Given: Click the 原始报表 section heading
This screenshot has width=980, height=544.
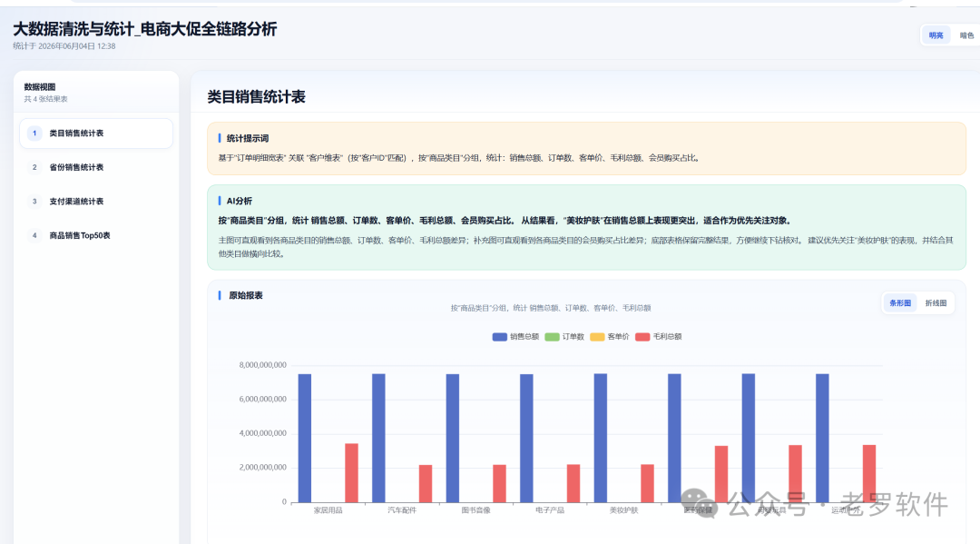Looking at the screenshot, I should (x=246, y=295).
